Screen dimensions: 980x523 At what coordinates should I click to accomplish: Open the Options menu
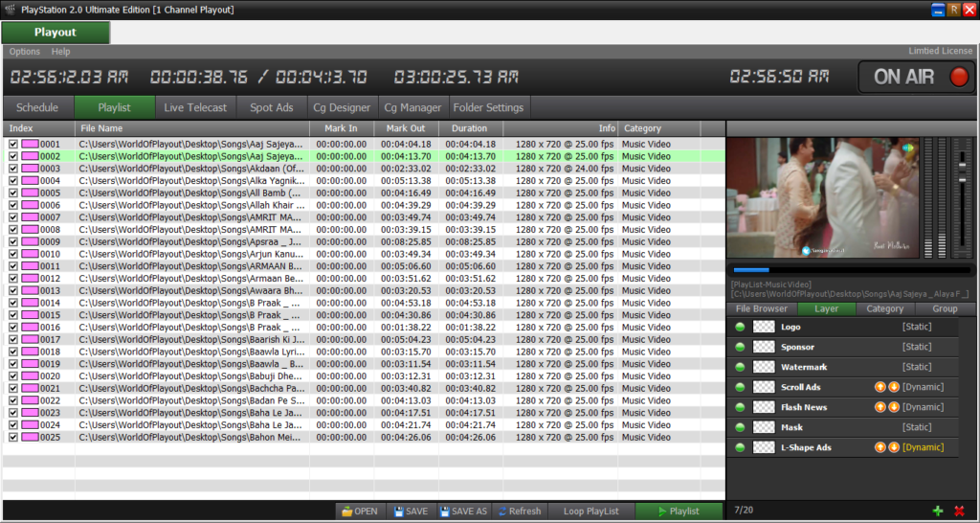(x=25, y=51)
